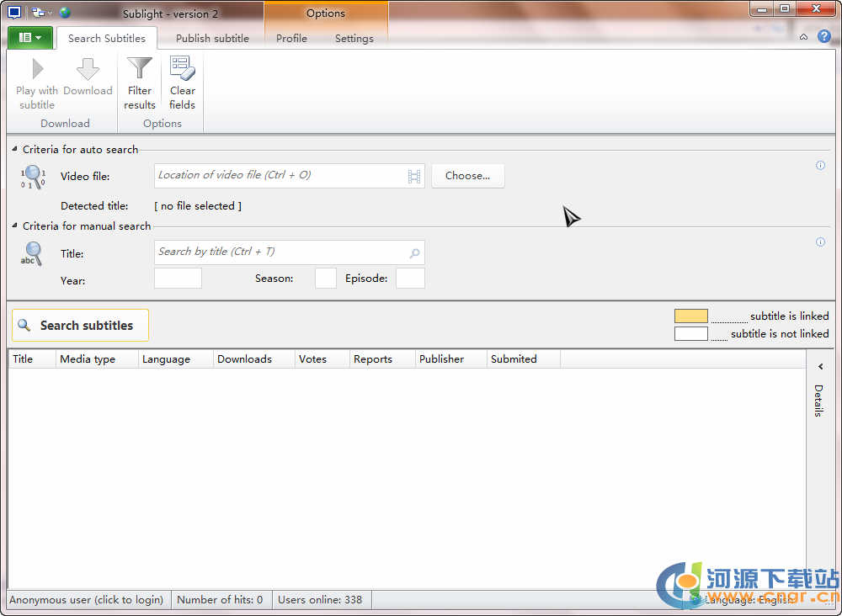Collapse Criteria for manual search section

[14, 226]
